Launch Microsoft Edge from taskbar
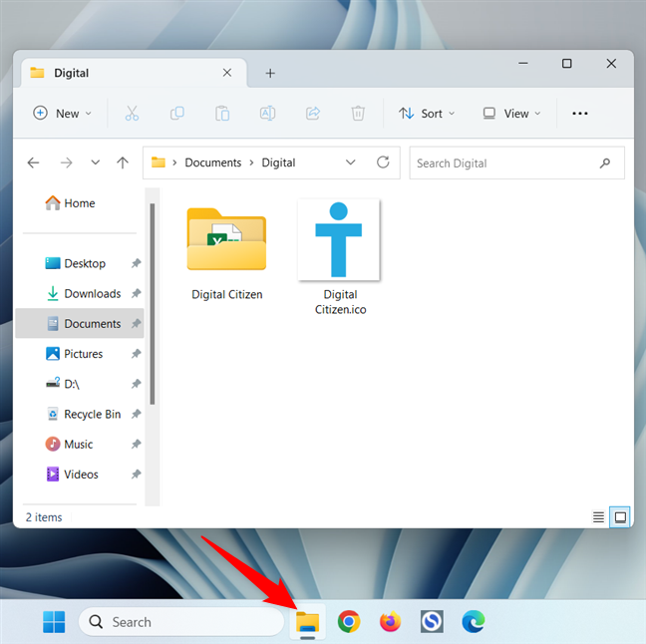This screenshot has width=646, height=644. pyautogui.click(x=473, y=622)
